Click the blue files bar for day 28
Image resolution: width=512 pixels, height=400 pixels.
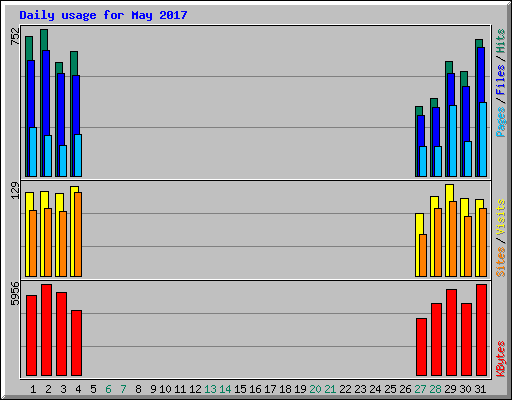coord(436,127)
